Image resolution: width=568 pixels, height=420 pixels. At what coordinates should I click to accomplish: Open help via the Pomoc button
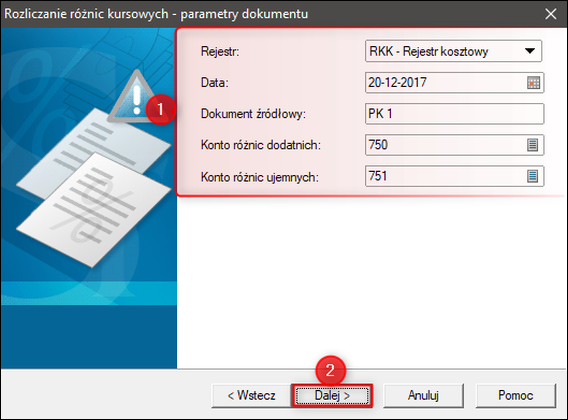[x=516, y=395]
